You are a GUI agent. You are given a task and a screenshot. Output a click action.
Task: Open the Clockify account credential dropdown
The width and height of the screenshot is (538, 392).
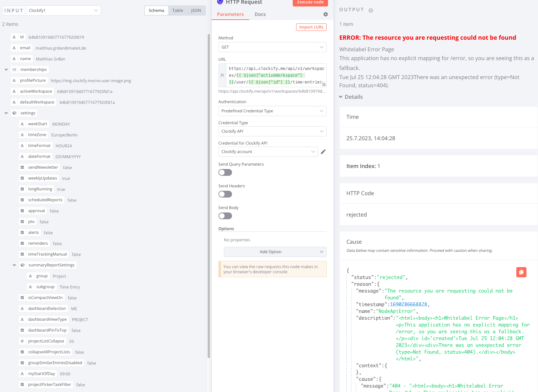tap(268, 152)
